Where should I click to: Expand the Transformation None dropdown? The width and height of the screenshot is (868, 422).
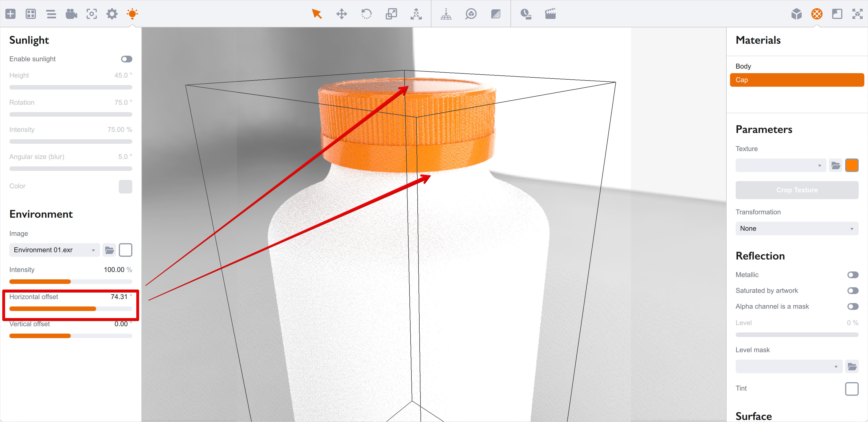pos(797,229)
